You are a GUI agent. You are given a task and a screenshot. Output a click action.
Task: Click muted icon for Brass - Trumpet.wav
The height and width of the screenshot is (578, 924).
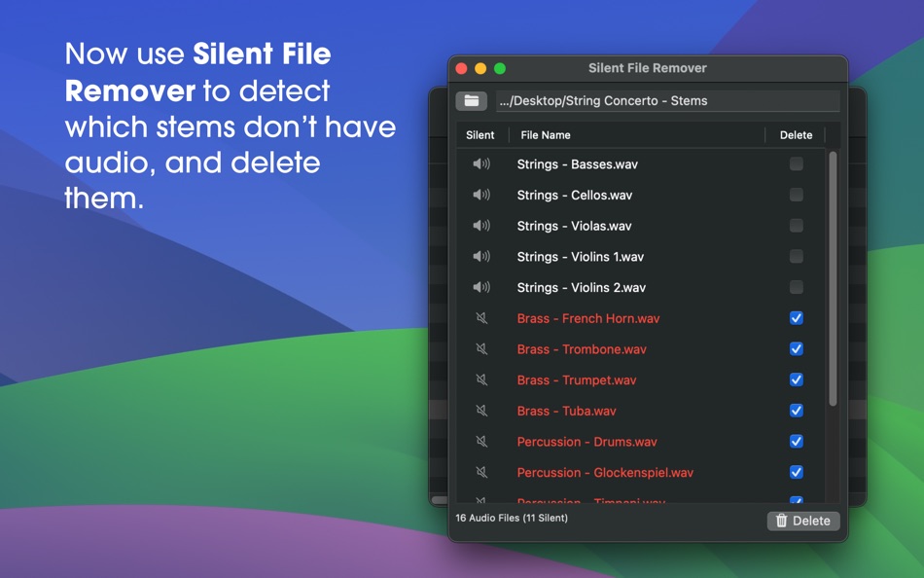pyautogui.click(x=481, y=379)
